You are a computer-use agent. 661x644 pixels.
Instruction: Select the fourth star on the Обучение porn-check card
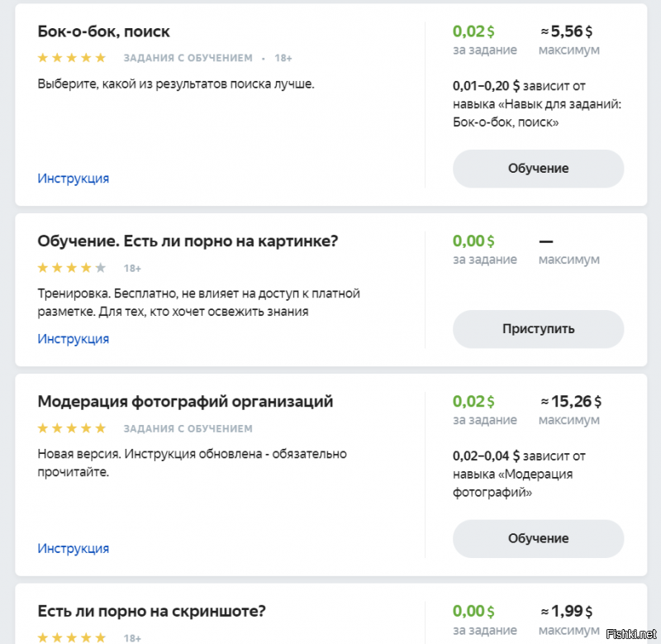(x=88, y=268)
